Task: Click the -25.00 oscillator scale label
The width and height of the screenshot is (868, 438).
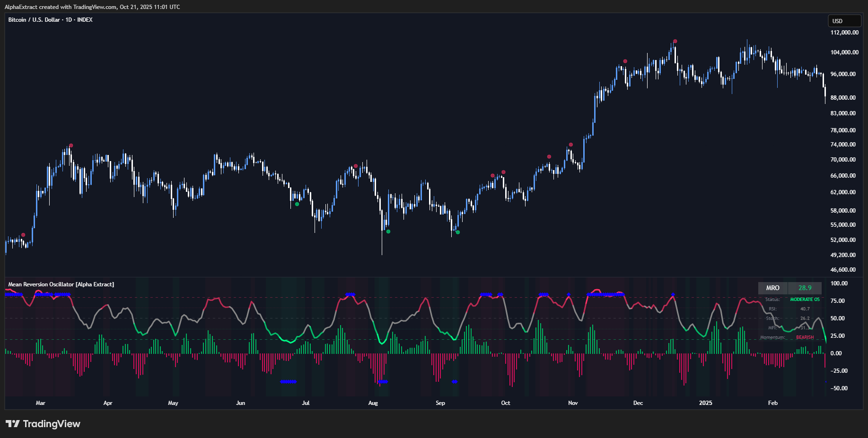Action: [839, 371]
